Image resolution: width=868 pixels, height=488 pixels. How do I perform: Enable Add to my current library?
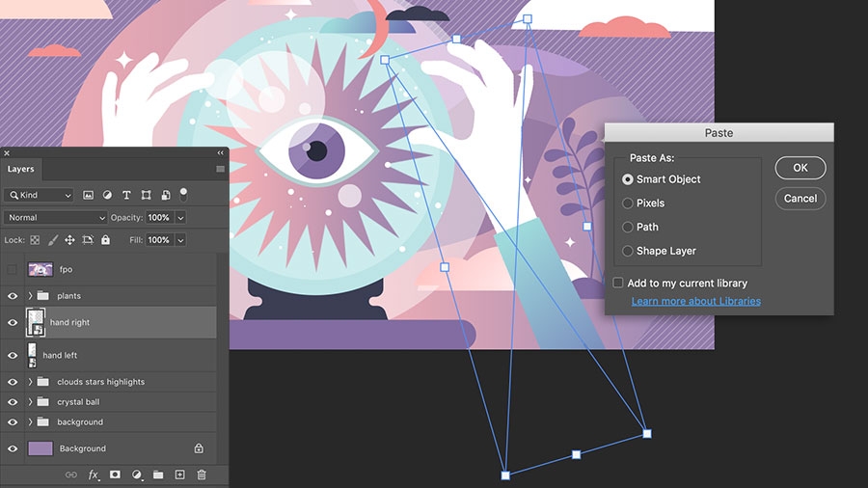click(618, 283)
